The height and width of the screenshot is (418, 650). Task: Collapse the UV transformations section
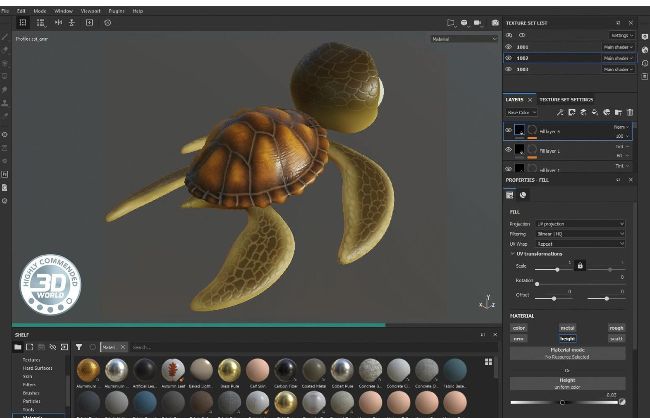pos(513,253)
